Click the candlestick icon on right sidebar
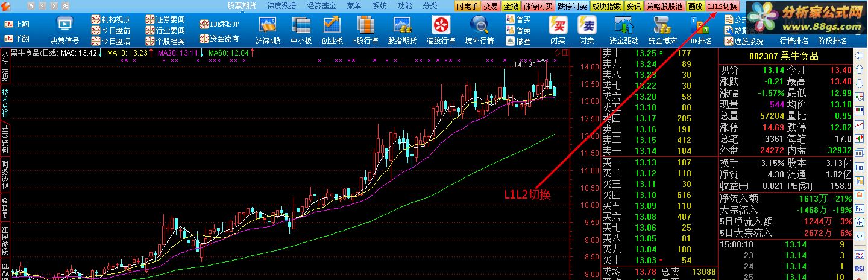868x280 pixels. coord(859,138)
